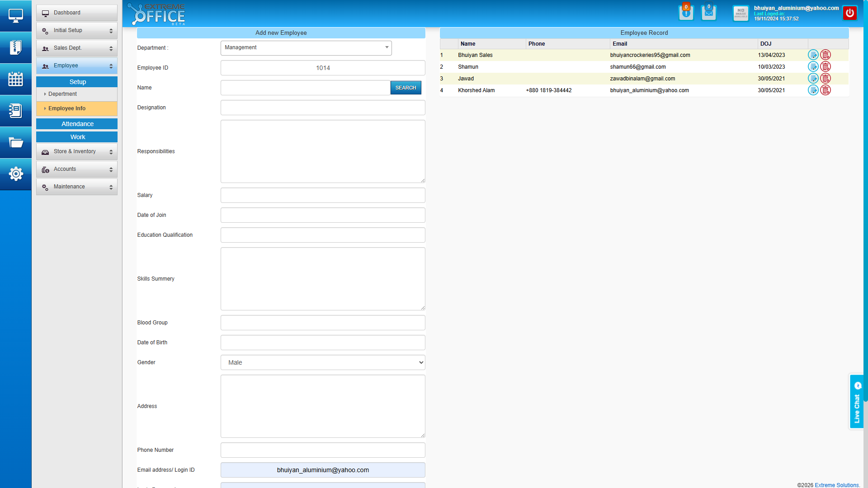The height and width of the screenshot is (488, 868).
Task: Delete the Shamun employee record
Action: 826,67
